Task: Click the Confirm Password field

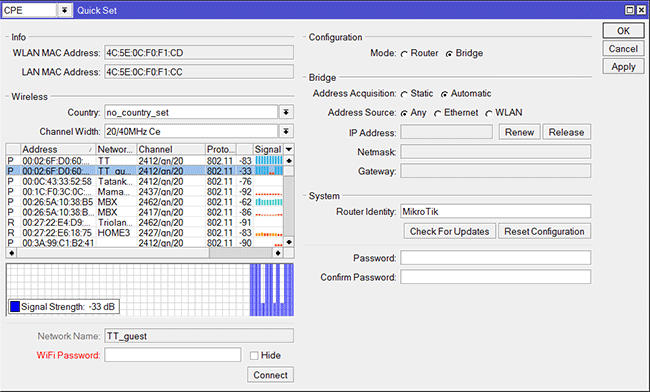Action: [x=495, y=277]
